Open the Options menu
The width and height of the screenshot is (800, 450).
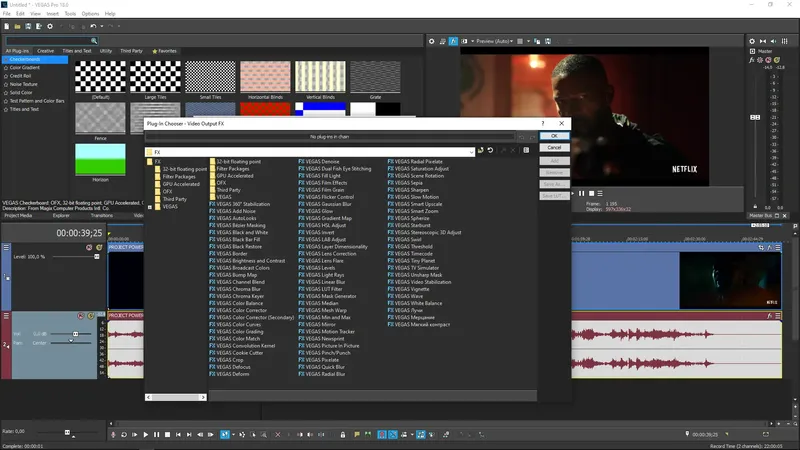pos(90,14)
